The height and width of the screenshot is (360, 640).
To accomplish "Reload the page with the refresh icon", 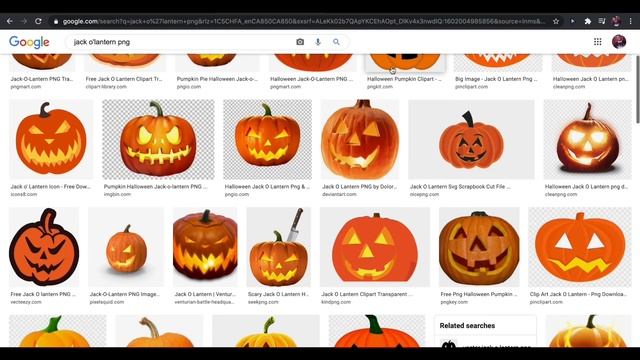I will click(x=38, y=21).
